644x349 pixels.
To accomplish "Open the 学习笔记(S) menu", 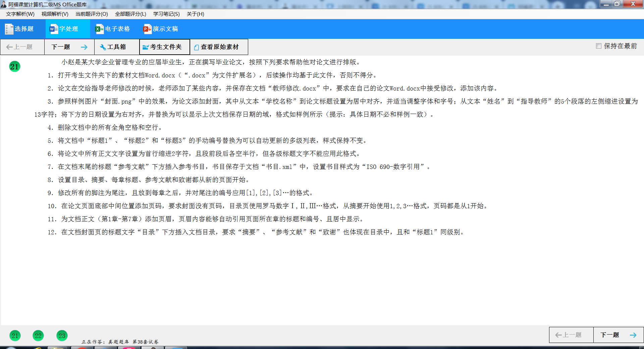I will 166,14.
